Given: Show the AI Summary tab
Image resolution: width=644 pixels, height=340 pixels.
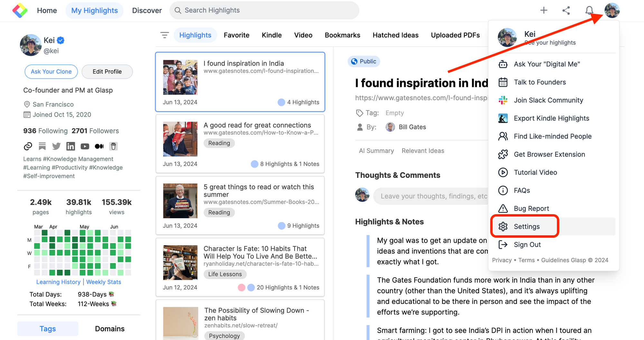Looking at the screenshot, I should click(x=376, y=151).
